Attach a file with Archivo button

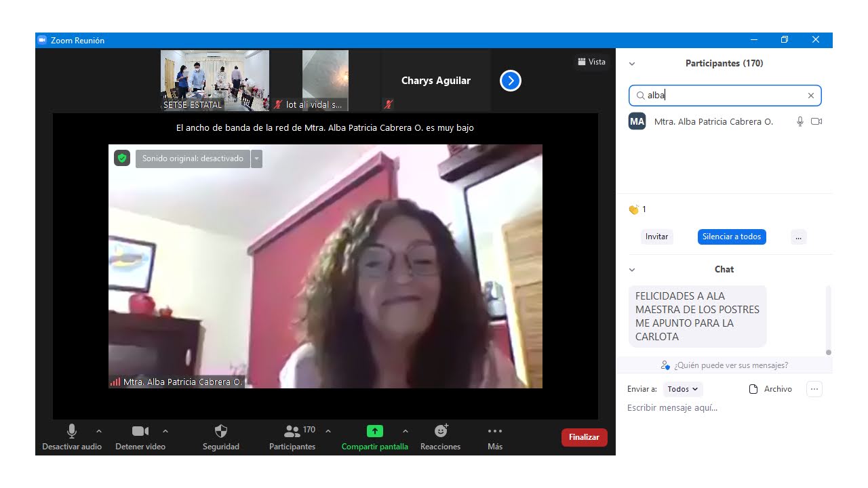(x=770, y=389)
